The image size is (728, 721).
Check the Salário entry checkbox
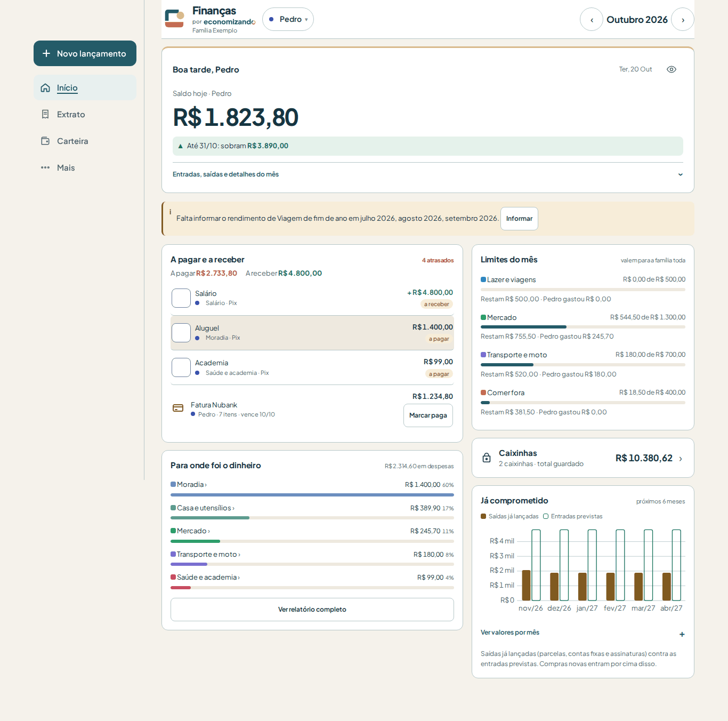pos(181,298)
